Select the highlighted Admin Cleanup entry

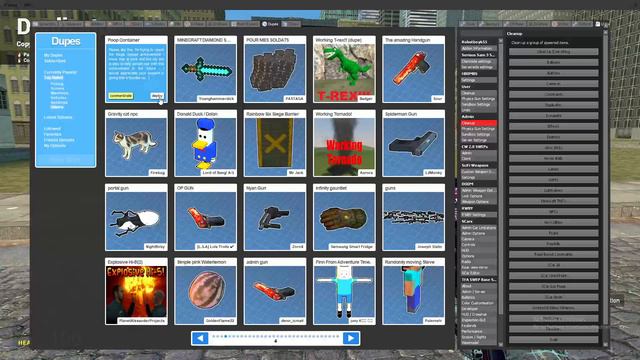coord(478,123)
